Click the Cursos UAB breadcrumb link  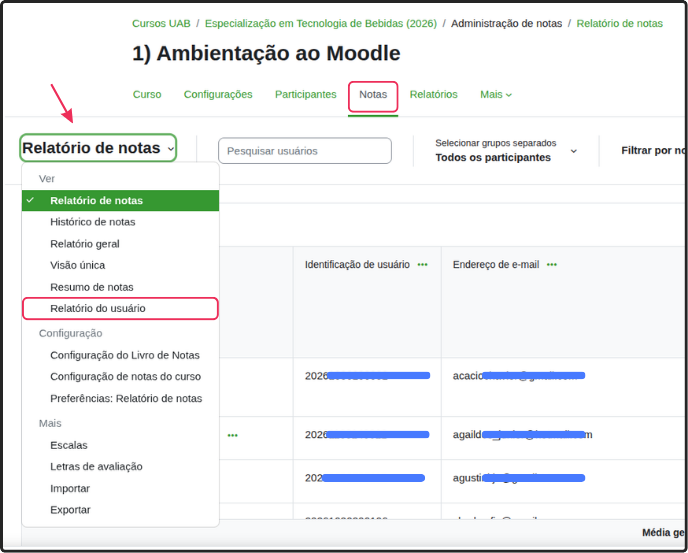pyautogui.click(x=161, y=23)
